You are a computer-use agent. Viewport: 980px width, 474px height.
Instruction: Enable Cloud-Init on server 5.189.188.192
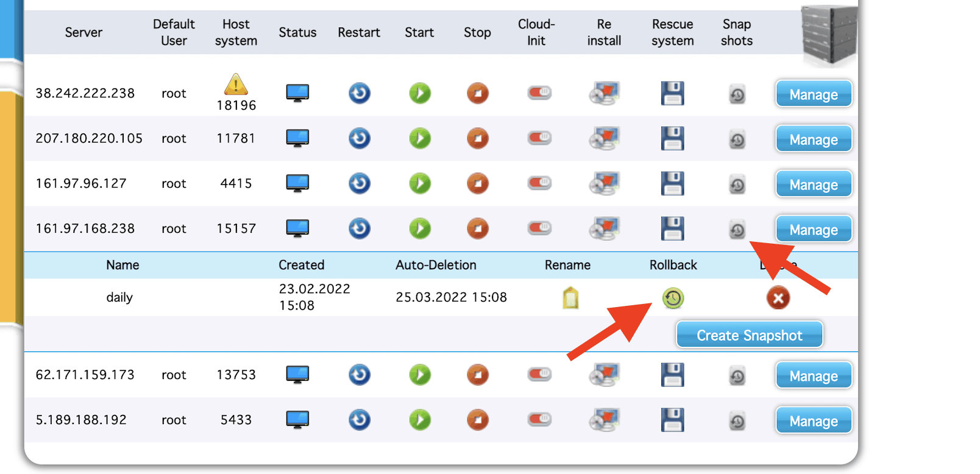coord(539,420)
